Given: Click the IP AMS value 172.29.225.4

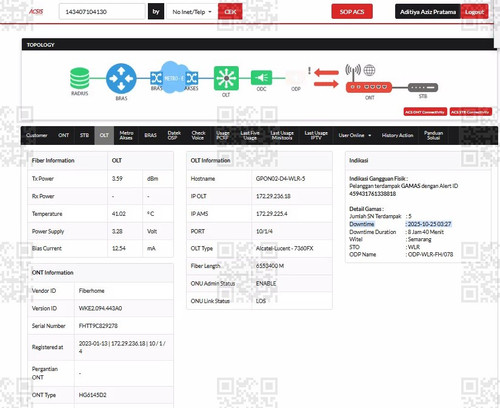Looking at the screenshot, I should point(272,214).
